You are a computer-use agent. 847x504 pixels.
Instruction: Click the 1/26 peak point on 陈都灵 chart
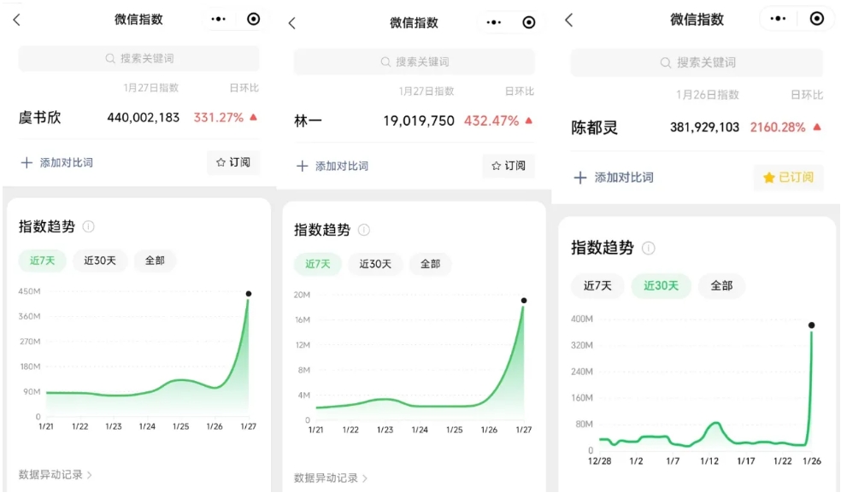pyautogui.click(x=811, y=325)
